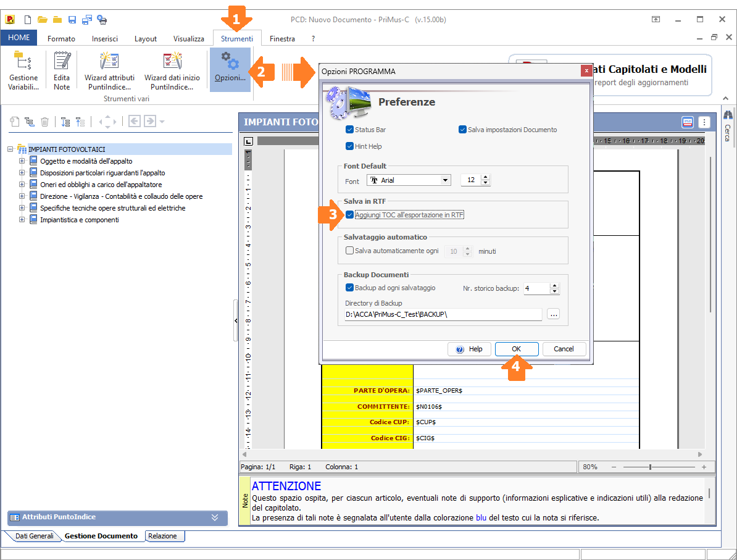
Task: Toggle Salva impostazioni Documento checkbox
Action: pyautogui.click(x=462, y=129)
